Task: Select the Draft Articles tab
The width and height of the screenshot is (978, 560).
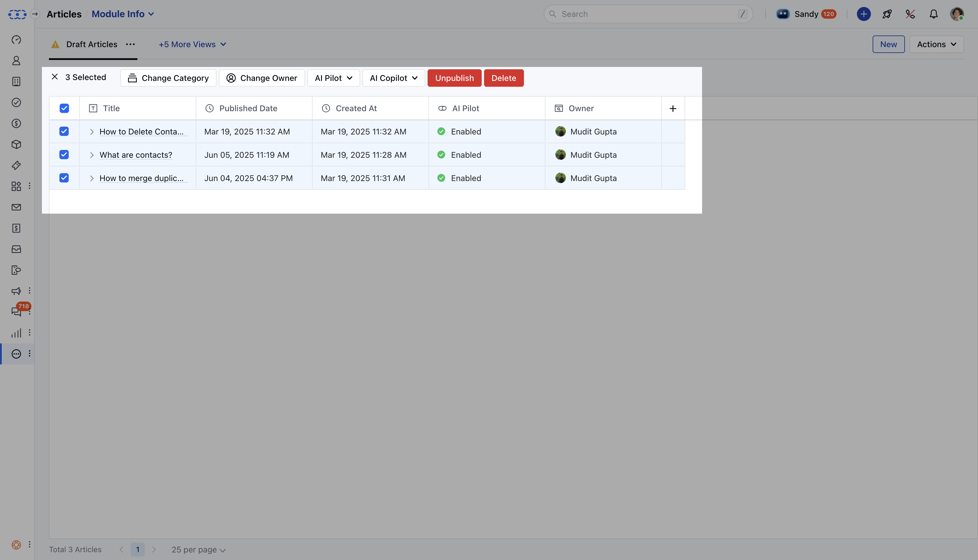Action: [x=91, y=44]
